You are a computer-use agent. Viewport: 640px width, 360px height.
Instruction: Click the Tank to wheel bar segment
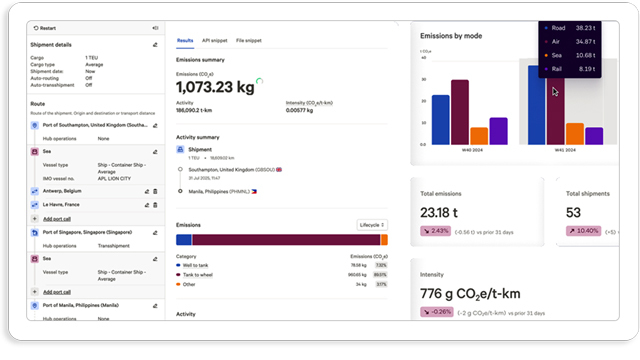286,240
